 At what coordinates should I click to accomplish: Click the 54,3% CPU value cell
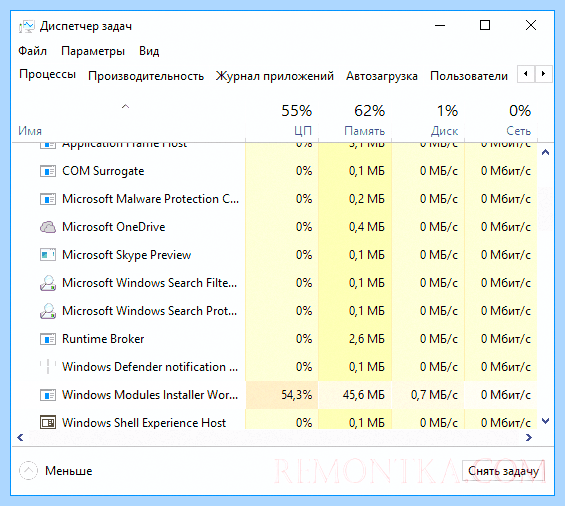(282, 395)
